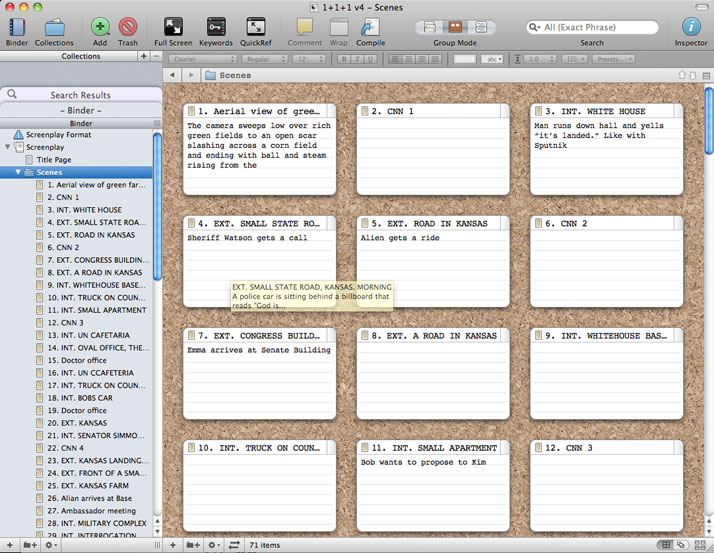Go to next document down arrow

point(693,75)
